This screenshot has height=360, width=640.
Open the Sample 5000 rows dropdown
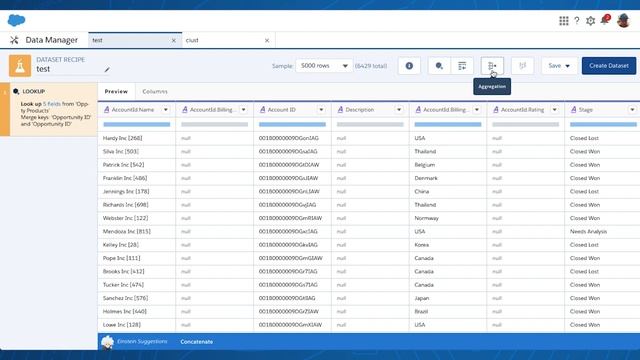[324, 66]
